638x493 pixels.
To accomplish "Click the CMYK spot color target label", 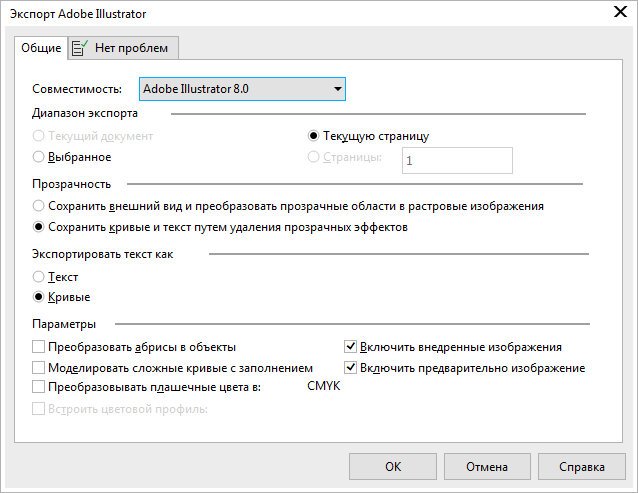I will coord(323,386).
